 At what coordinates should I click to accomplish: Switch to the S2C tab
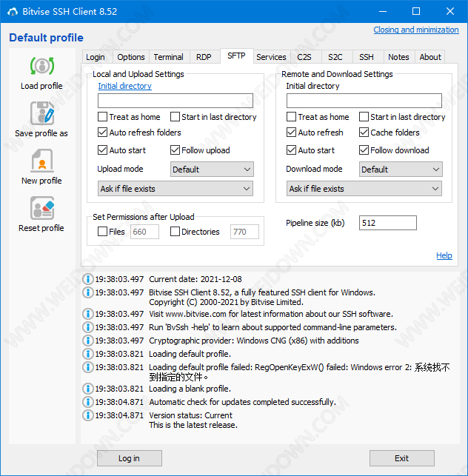click(x=335, y=57)
